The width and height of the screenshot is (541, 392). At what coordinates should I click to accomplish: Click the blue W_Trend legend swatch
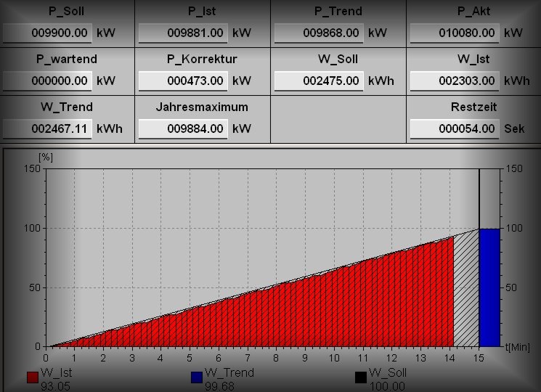click(x=196, y=377)
